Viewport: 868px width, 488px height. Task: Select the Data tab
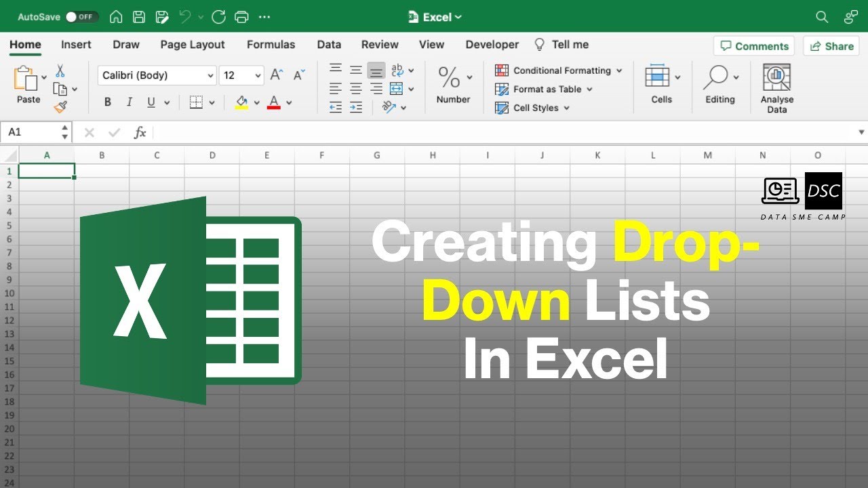coord(329,45)
